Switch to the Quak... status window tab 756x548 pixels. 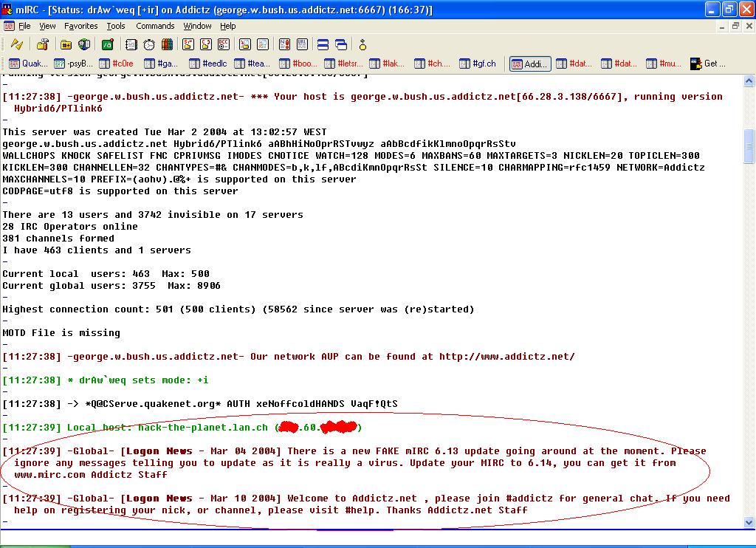pyautogui.click(x=28, y=64)
